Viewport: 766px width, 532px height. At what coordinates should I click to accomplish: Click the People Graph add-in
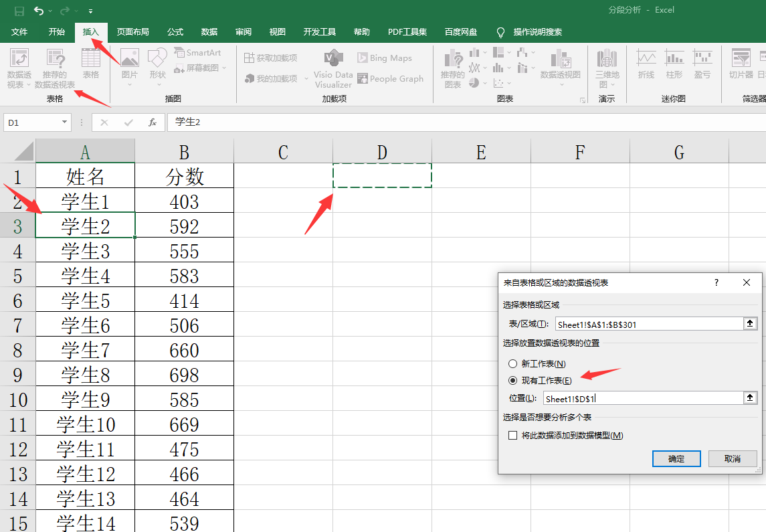click(390, 78)
